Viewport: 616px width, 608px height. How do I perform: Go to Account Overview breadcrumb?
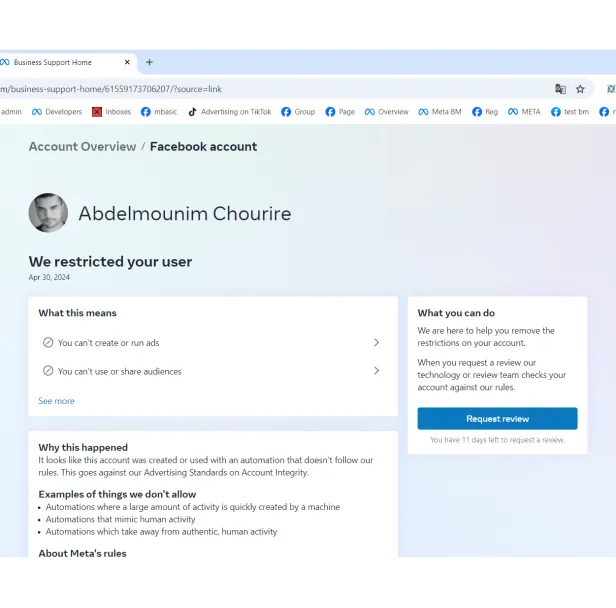[82, 147]
